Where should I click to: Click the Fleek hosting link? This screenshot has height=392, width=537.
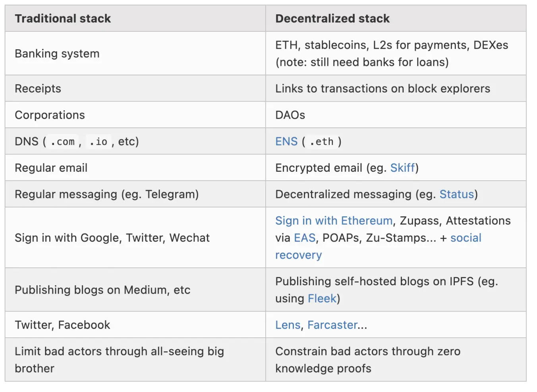pos(322,299)
